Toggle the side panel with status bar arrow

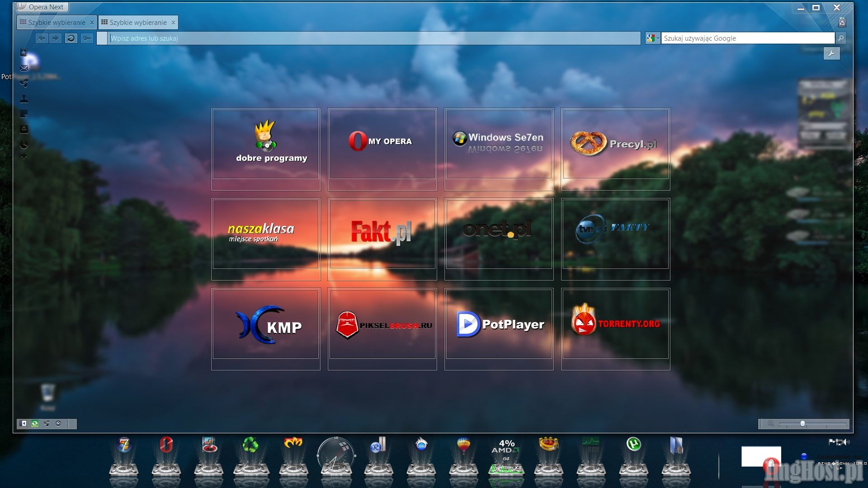(24, 423)
